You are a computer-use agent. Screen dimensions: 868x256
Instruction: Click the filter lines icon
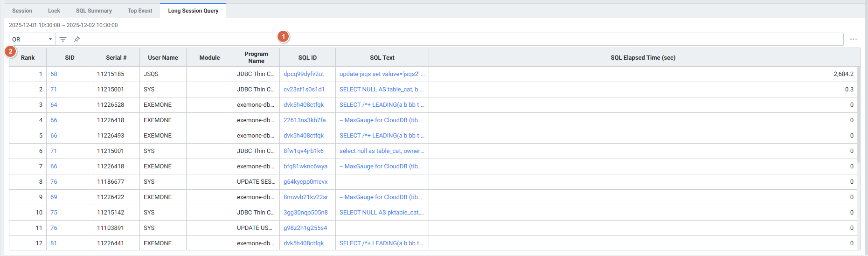(63, 39)
